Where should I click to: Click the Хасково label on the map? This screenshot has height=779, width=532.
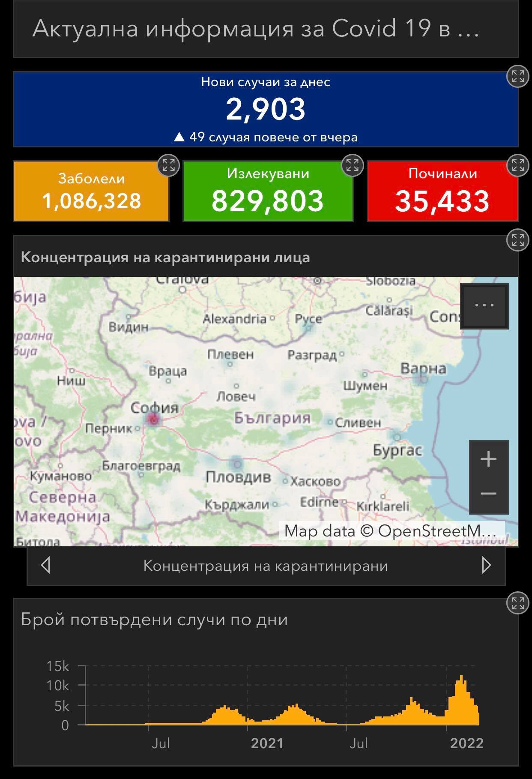pyautogui.click(x=315, y=482)
